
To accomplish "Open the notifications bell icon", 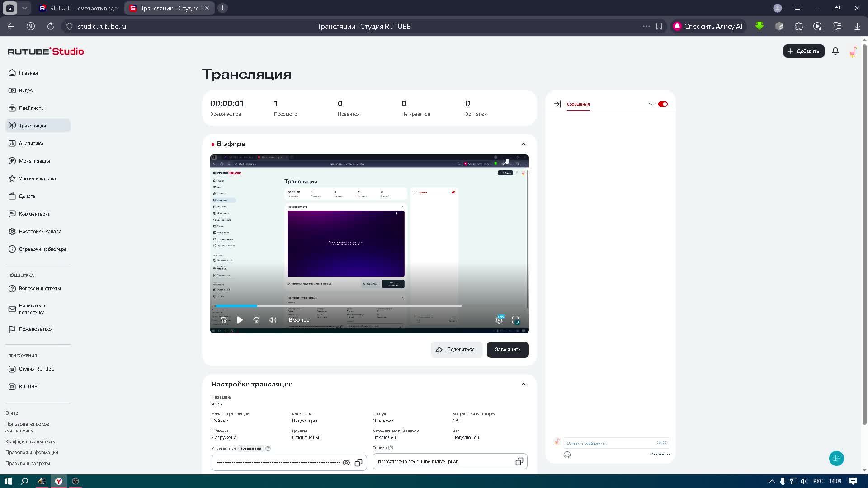I will point(835,51).
